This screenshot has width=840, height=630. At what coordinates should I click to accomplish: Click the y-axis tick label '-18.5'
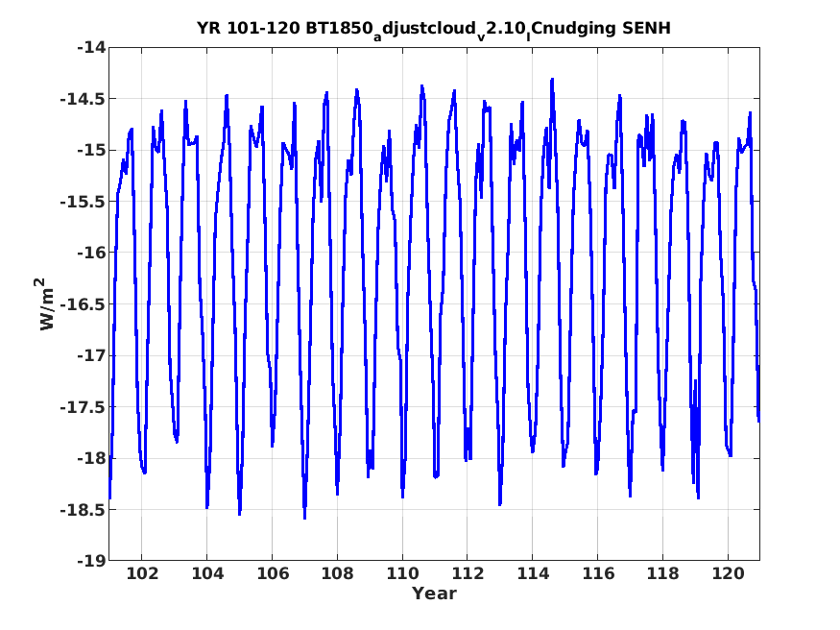(x=83, y=510)
